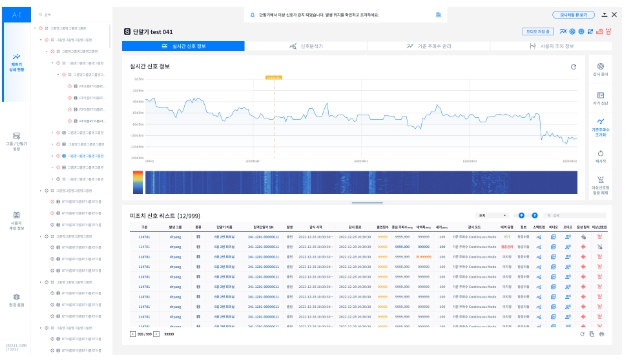Toggle the first blue switch above table
Image resolution: width=626 pixels, height=362 pixels.
coord(521,216)
